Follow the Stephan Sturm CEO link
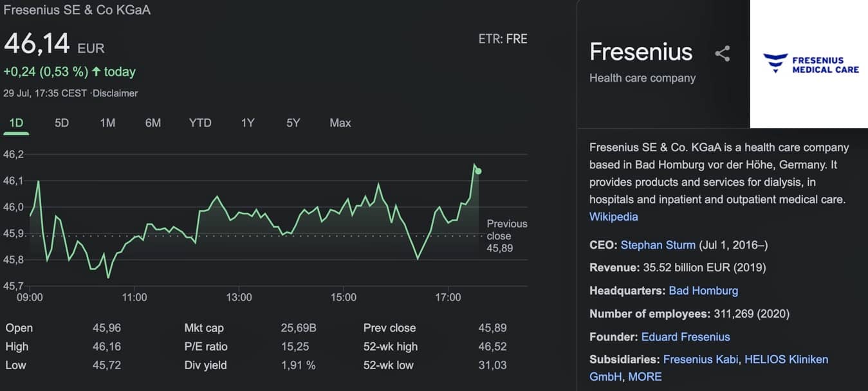 click(658, 245)
